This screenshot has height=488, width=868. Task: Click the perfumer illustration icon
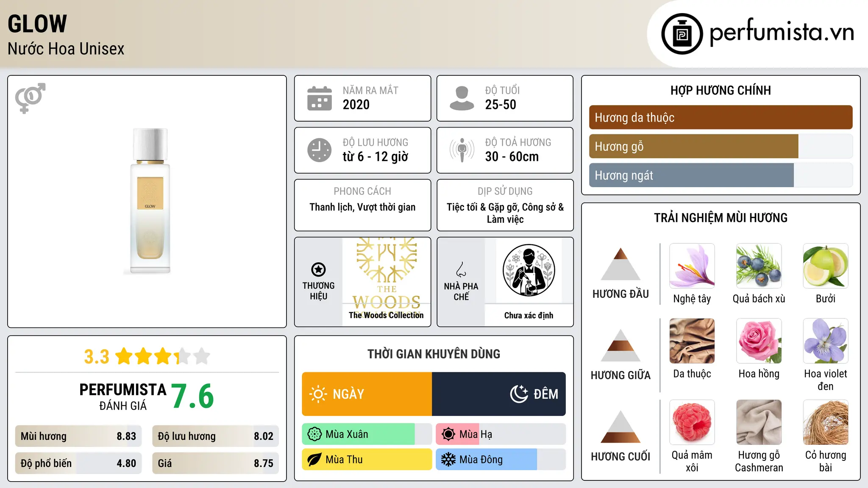pos(529,270)
